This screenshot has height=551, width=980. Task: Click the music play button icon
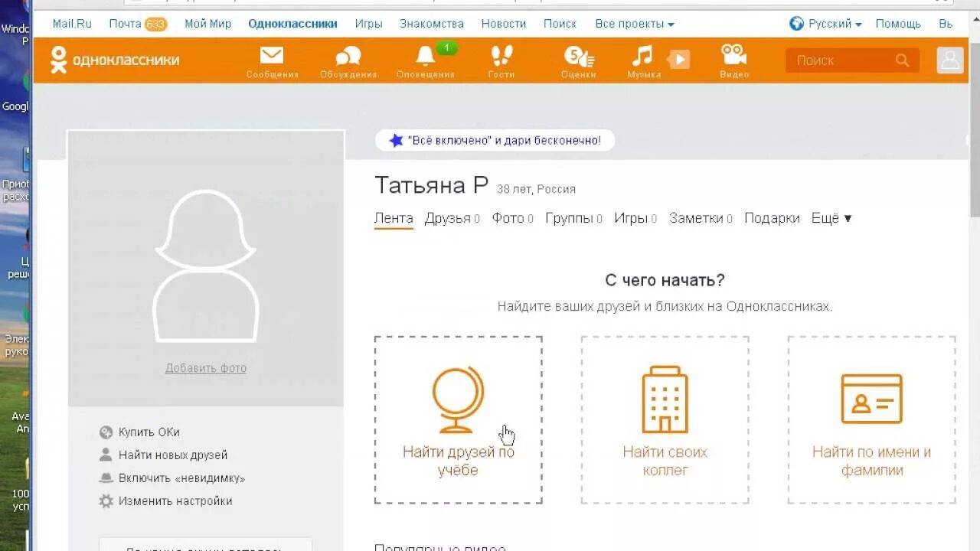coord(678,59)
